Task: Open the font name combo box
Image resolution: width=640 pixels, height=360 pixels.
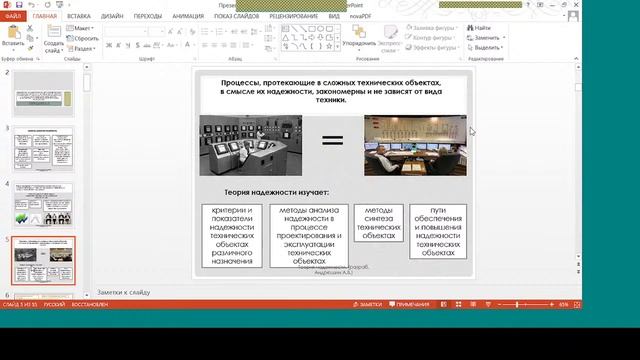Action: [x=125, y=31]
